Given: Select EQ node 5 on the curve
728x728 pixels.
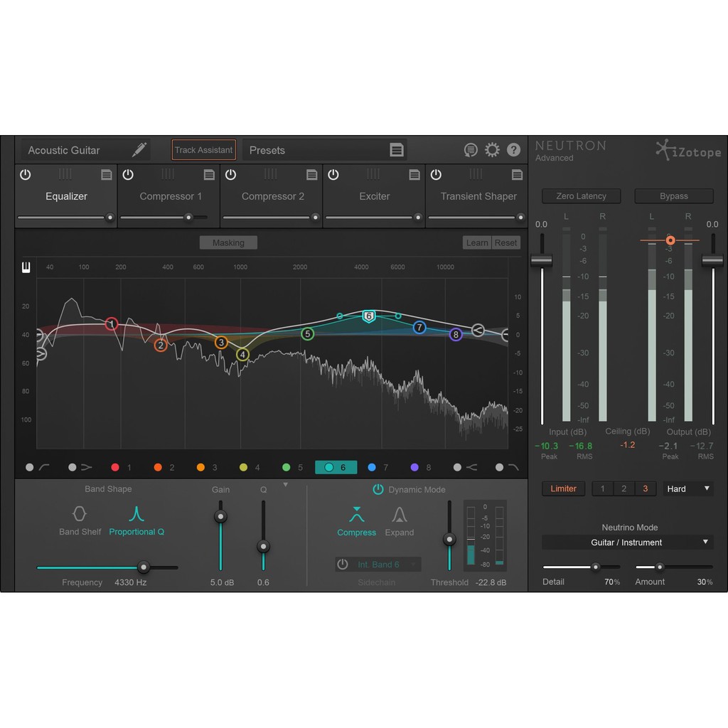Looking at the screenshot, I should [x=307, y=333].
